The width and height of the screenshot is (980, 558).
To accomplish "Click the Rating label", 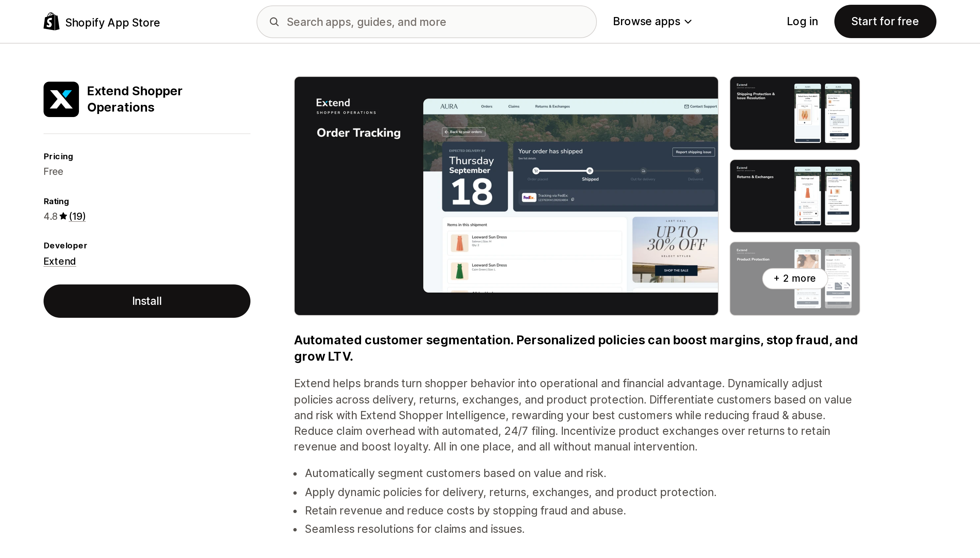I will coord(56,201).
